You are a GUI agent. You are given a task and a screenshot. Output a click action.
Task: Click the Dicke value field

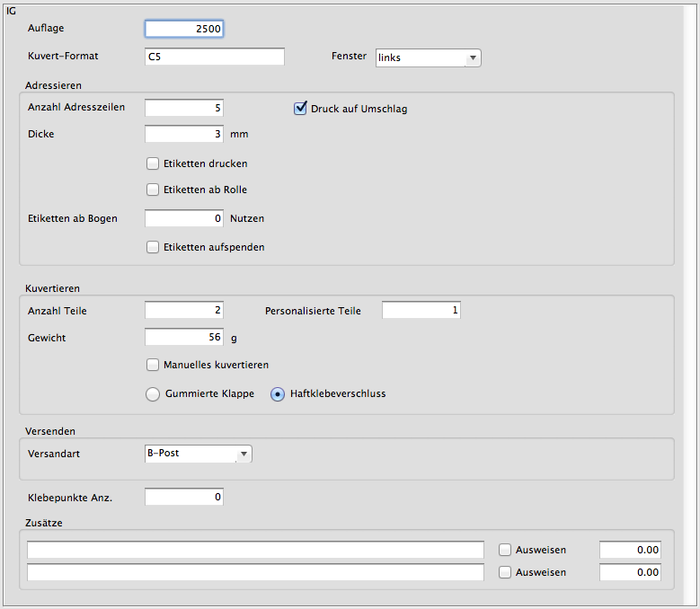point(184,135)
